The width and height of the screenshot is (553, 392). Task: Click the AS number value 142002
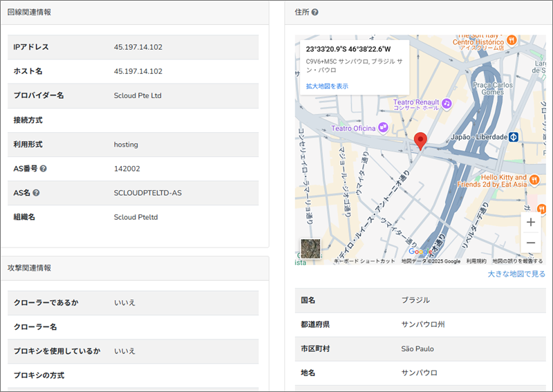pyautogui.click(x=127, y=169)
